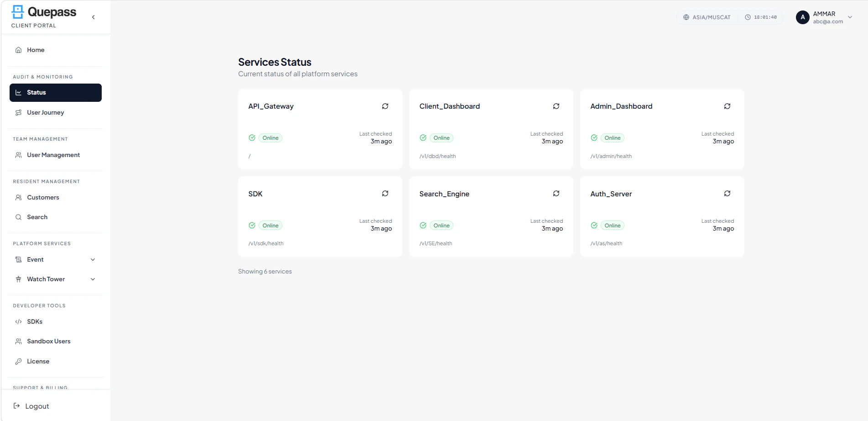Click the Client_Dashboard card title

pyautogui.click(x=449, y=106)
